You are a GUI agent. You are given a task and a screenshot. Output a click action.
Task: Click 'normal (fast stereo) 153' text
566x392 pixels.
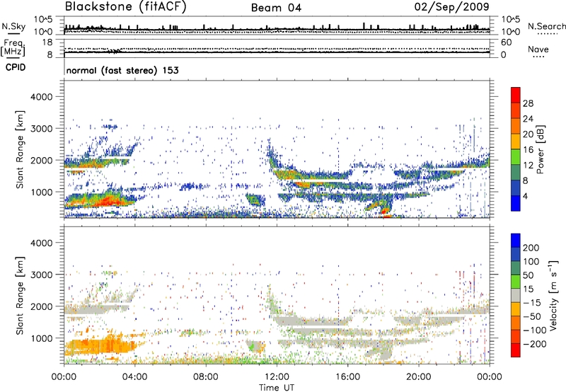(x=122, y=70)
